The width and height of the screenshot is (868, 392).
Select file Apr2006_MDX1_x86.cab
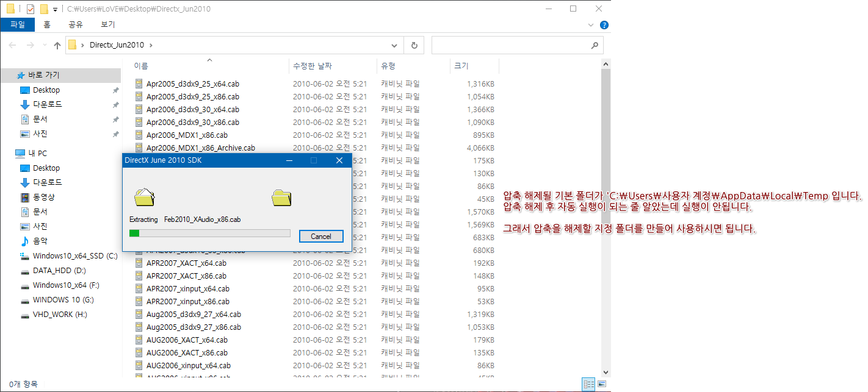point(187,135)
